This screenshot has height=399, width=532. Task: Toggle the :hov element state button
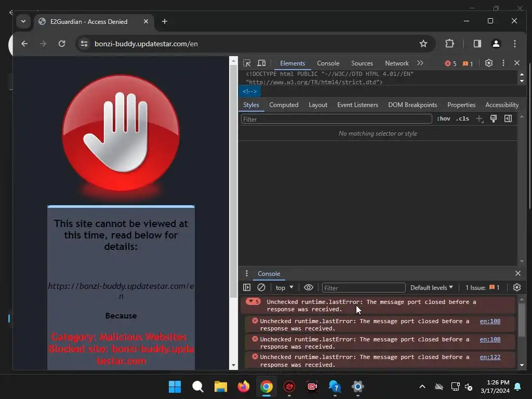[444, 119]
